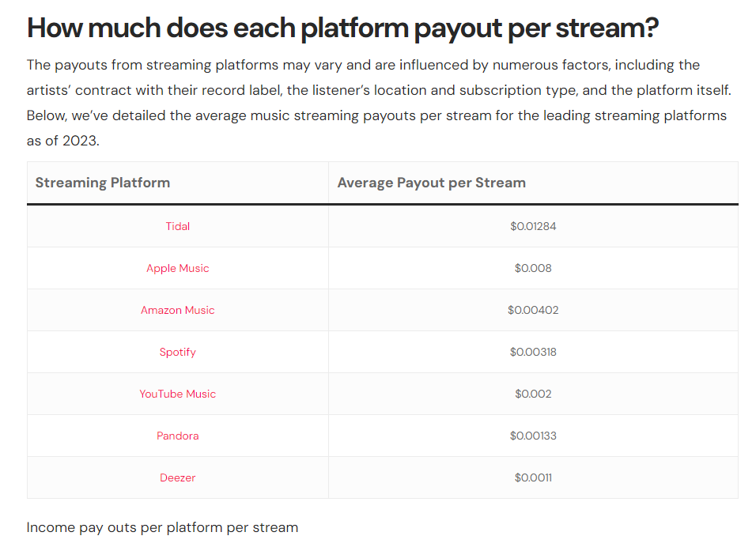Image resolution: width=756 pixels, height=551 pixels.
Task: Open the Deezer link
Action: click(177, 477)
